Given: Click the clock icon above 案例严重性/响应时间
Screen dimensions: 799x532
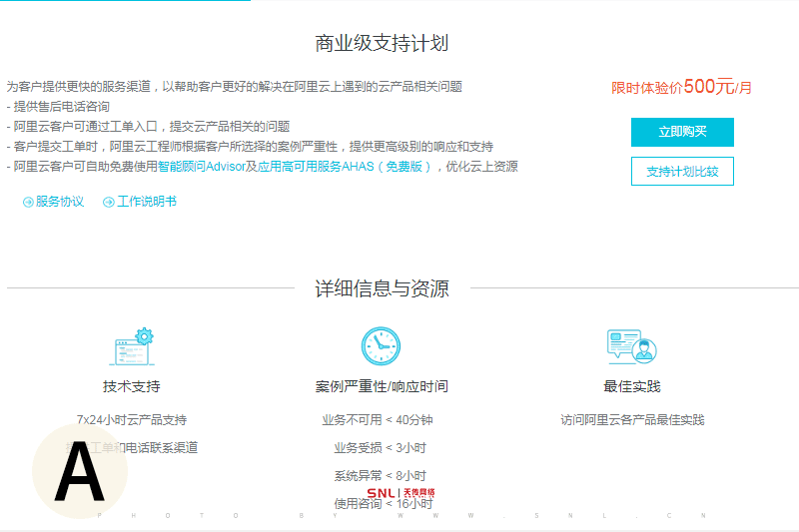Looking at the screenshot, I should click(x=381, y=346).
